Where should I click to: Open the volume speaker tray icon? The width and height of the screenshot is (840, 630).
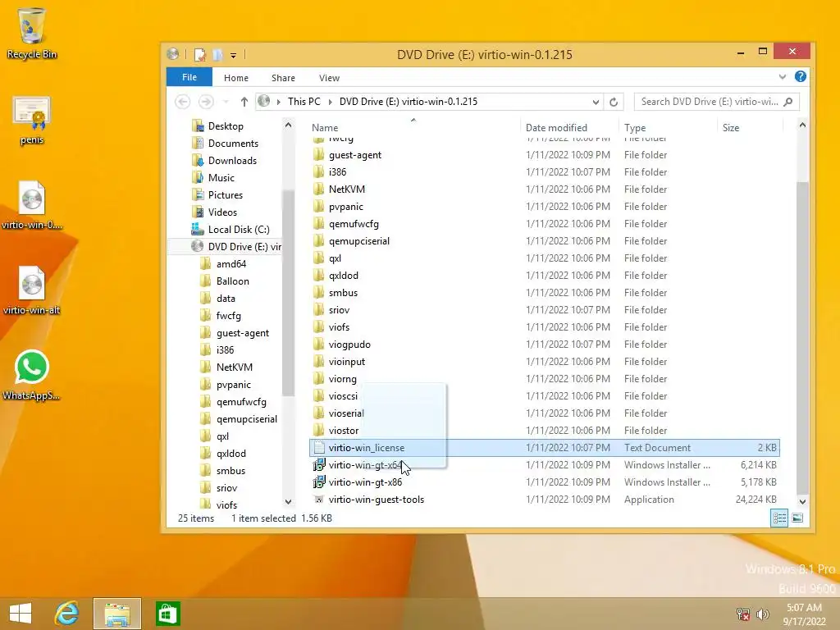pos(763,614)
